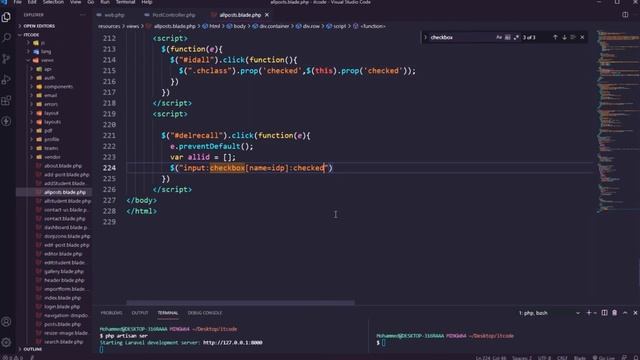
Task: Open about.blade.php in the explorer
Action: click(63, 166)
